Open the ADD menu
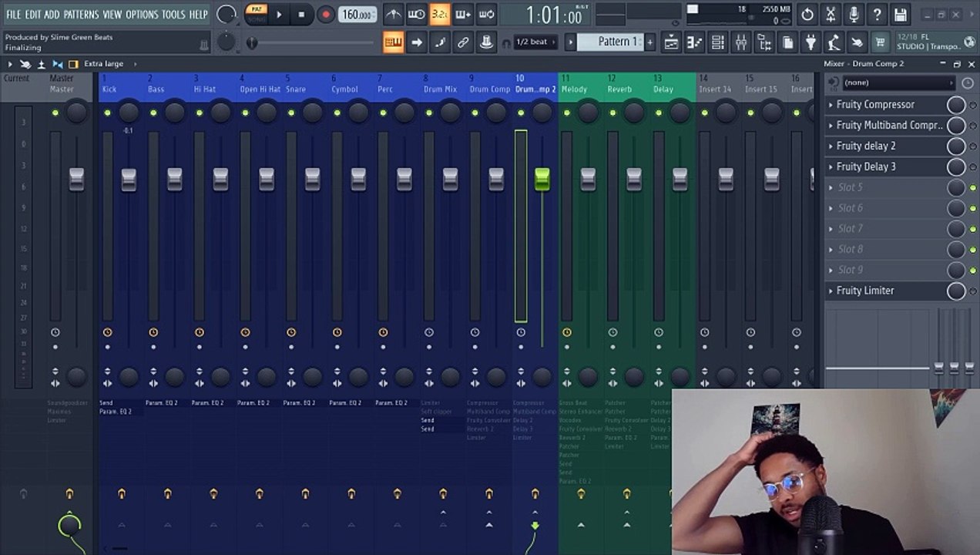The height and width of the screenshot is (555, 980). tap(52, 15)
